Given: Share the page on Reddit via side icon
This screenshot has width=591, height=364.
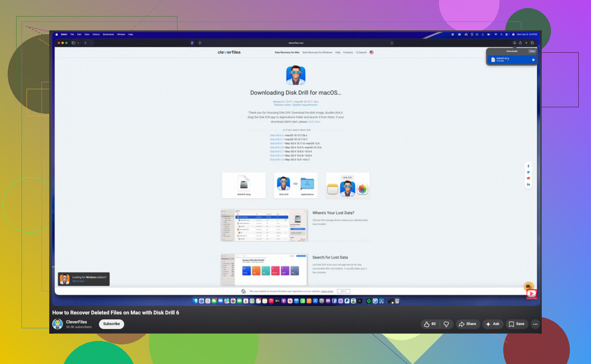Looking at the screenshot, I should [528, 178].
